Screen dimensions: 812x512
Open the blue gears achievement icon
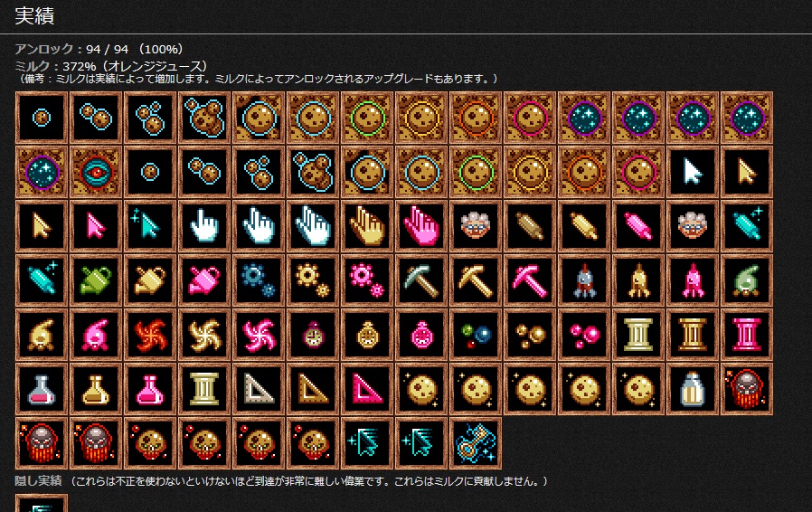(x=259, y=280)
